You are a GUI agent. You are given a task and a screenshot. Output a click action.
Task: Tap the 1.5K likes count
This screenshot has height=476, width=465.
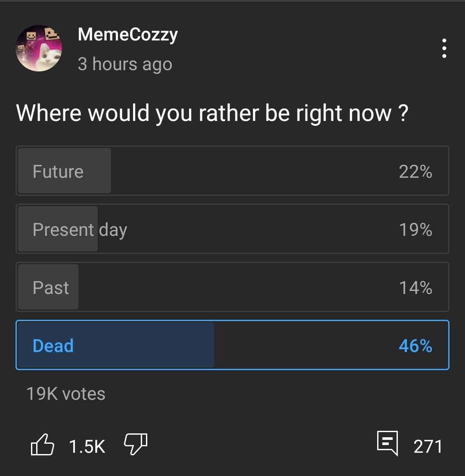tap(87, 446)
